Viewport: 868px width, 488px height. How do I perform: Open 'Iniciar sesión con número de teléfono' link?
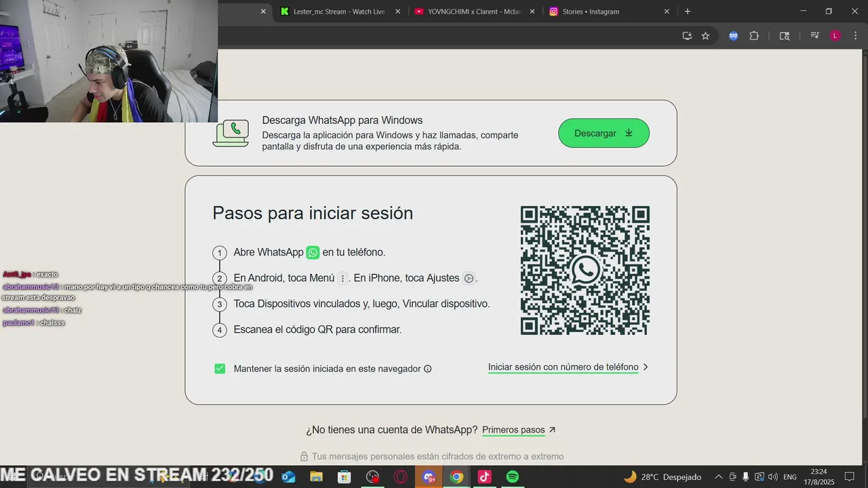pos(564,367)
